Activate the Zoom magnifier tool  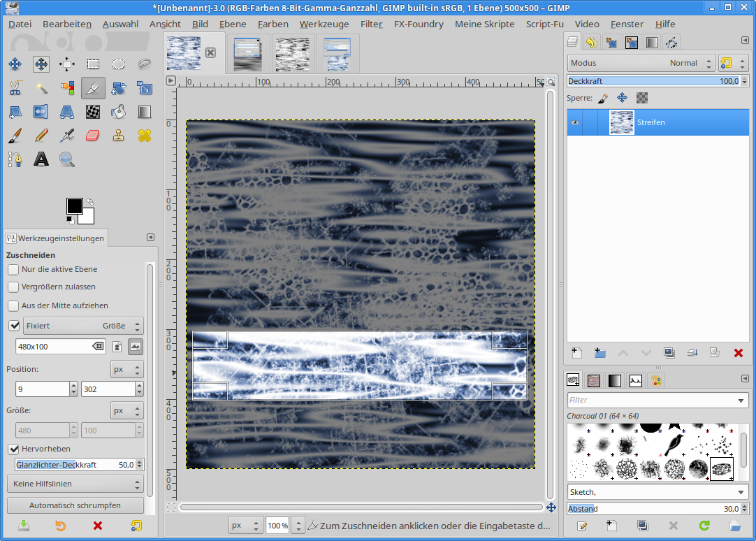point(67,159)
